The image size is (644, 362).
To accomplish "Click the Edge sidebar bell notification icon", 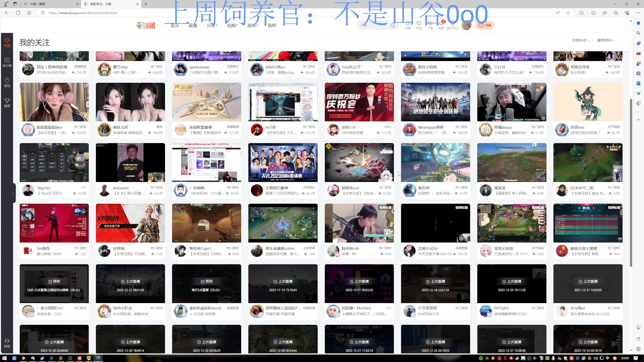I will (638, 23).
